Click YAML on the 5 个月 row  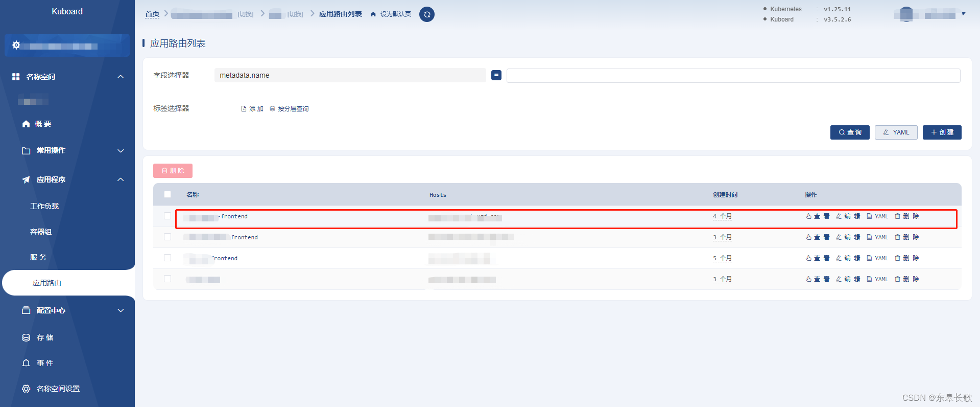pos(877,258)
